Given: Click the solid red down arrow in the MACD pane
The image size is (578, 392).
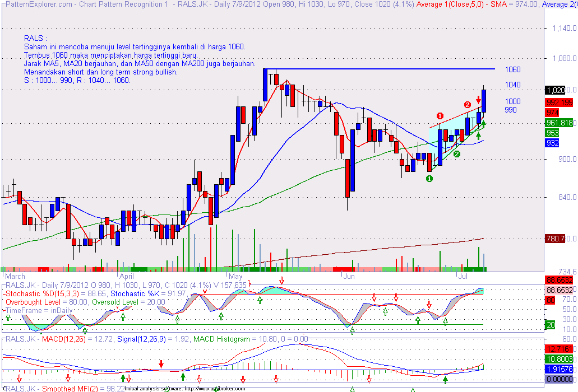Looking at the screenshot, I should (x=161, y=364).
